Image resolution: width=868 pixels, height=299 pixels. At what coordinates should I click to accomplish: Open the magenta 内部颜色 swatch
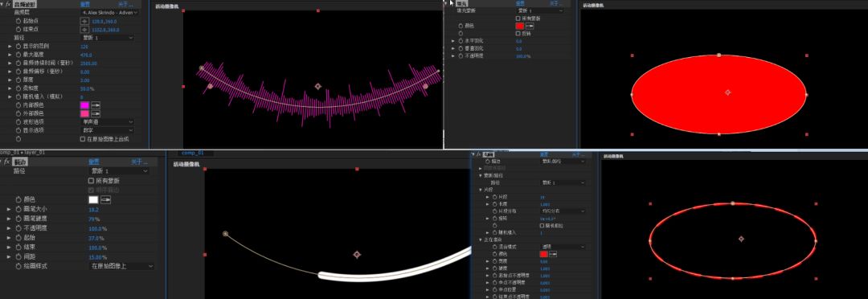[x=84, y=104]
